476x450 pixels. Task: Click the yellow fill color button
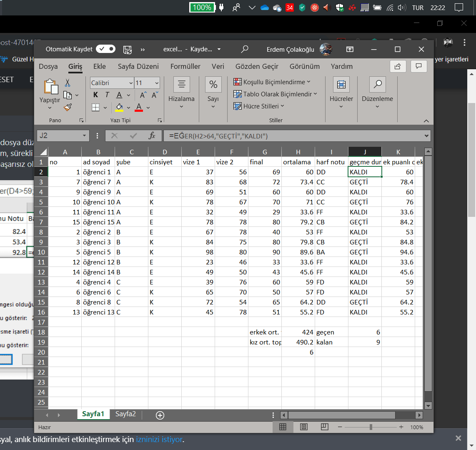click(x=119, y=107)
